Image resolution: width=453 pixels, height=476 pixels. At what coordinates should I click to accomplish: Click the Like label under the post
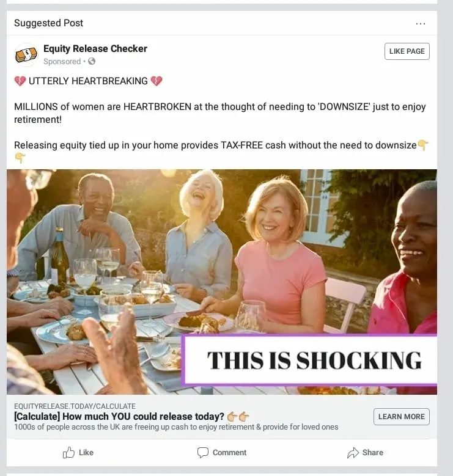click(x=86, y=453)
